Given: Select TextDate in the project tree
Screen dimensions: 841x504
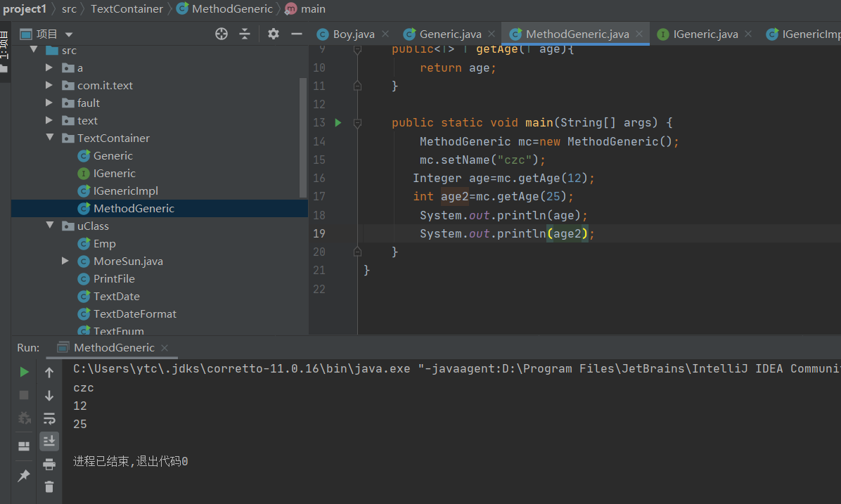Looking at the screenshot, I should pyautogui.click(x=117, y=297).
